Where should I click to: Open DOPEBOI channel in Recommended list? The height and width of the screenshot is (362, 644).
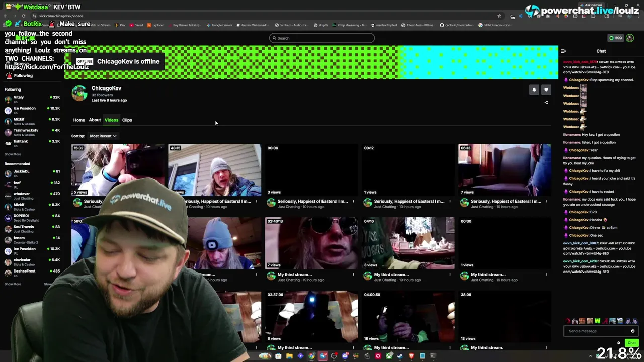[32, 218]
